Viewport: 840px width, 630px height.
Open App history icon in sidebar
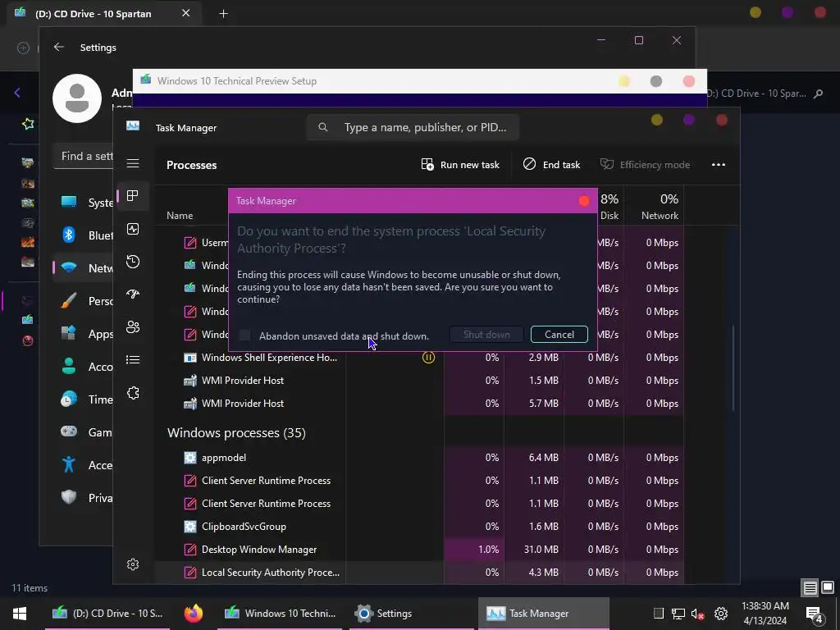(133, 262)
